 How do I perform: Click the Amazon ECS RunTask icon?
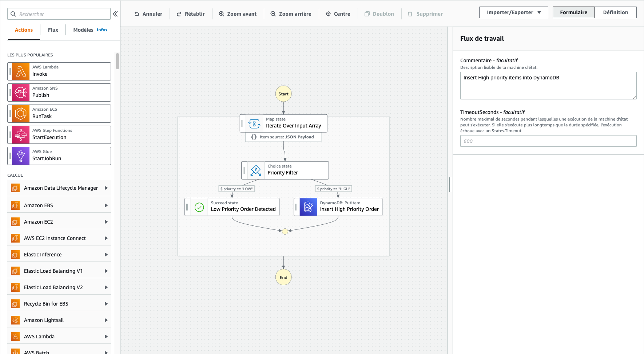(21, 114)
